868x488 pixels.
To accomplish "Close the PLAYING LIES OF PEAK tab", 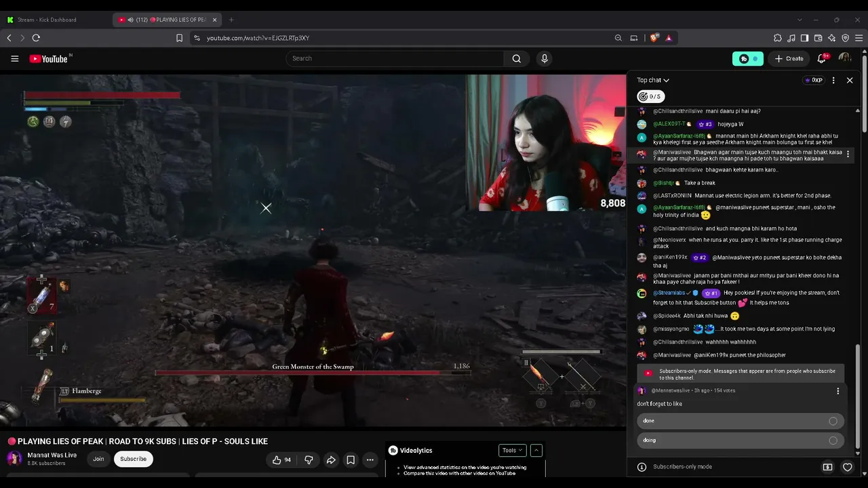I will [x=214, y=20].
